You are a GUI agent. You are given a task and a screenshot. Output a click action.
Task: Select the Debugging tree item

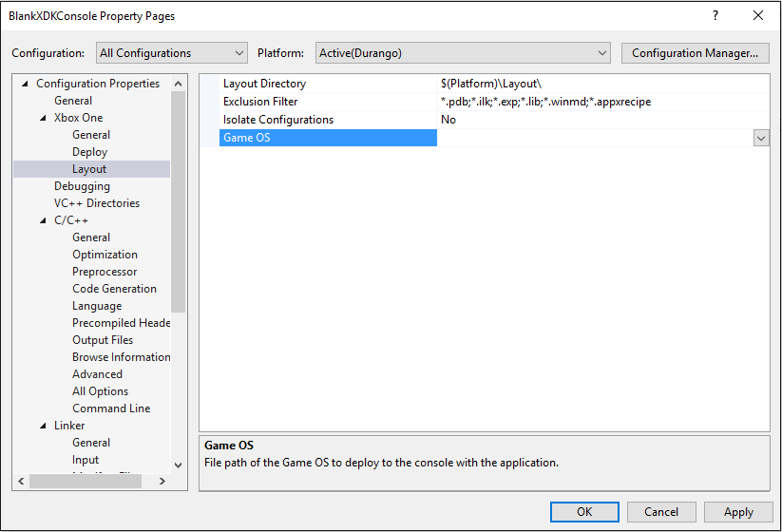coord(82,186)
